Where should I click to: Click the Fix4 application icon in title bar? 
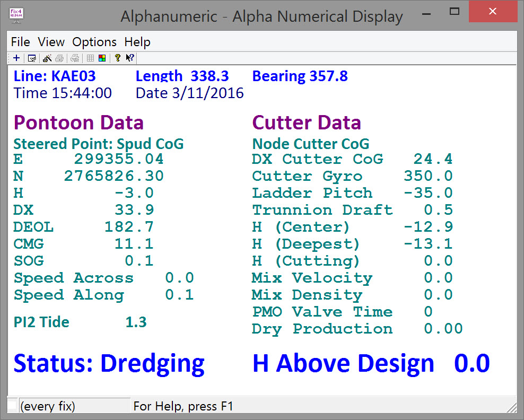[x=16, y=16]
